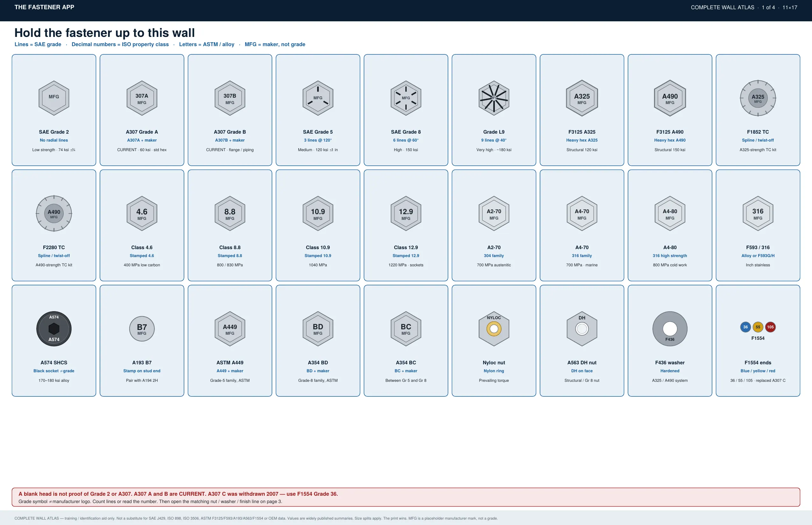Select the round A490 spline TC head icon

54,213
